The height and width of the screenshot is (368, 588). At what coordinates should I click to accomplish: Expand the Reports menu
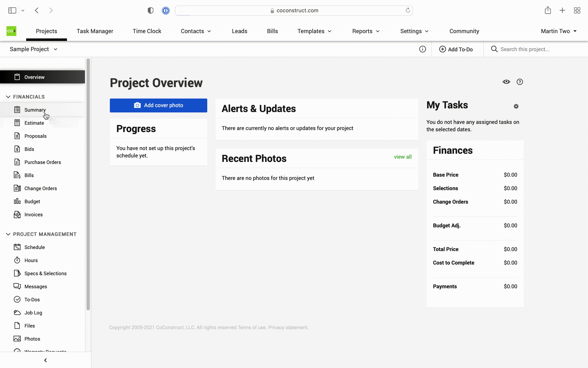coord(366,31)
